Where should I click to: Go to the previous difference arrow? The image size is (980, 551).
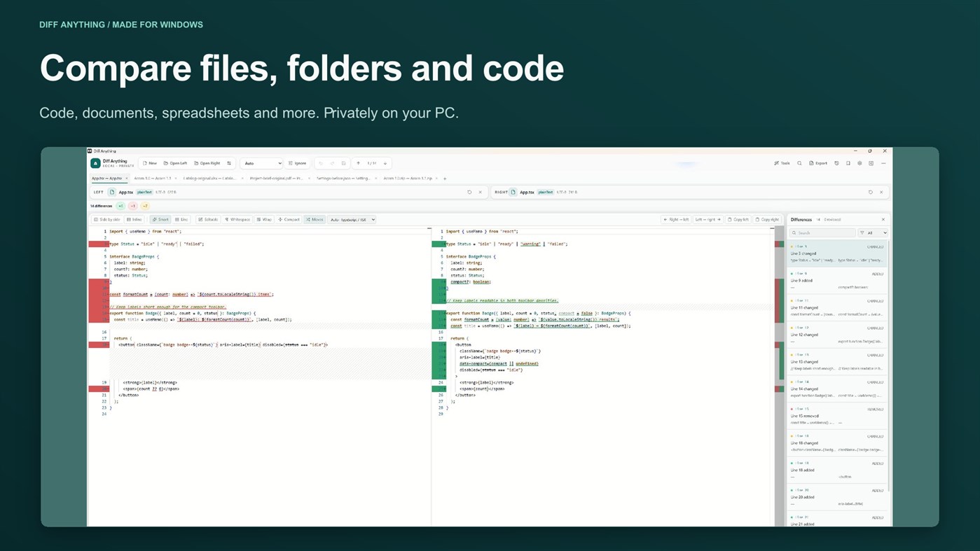pos(359,163)
